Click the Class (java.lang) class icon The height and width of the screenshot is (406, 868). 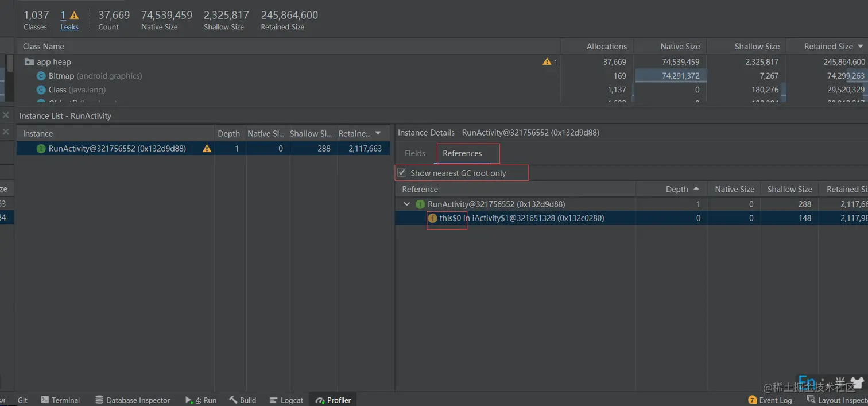[41, 90]
